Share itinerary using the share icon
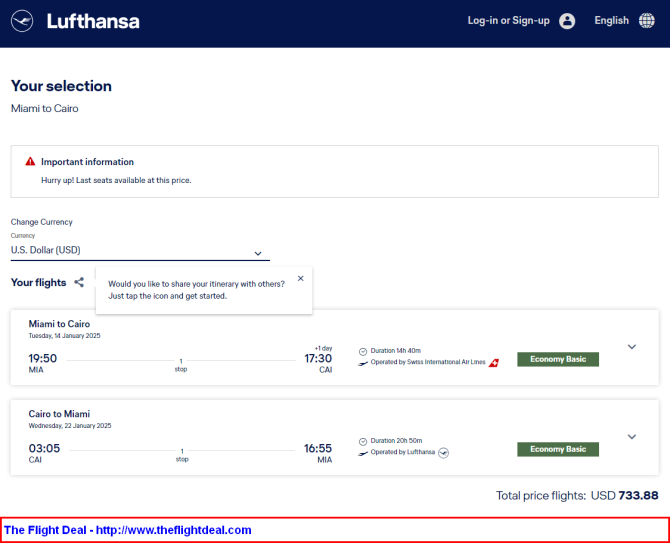Viewport: 670px width, 543px height. 79,282
